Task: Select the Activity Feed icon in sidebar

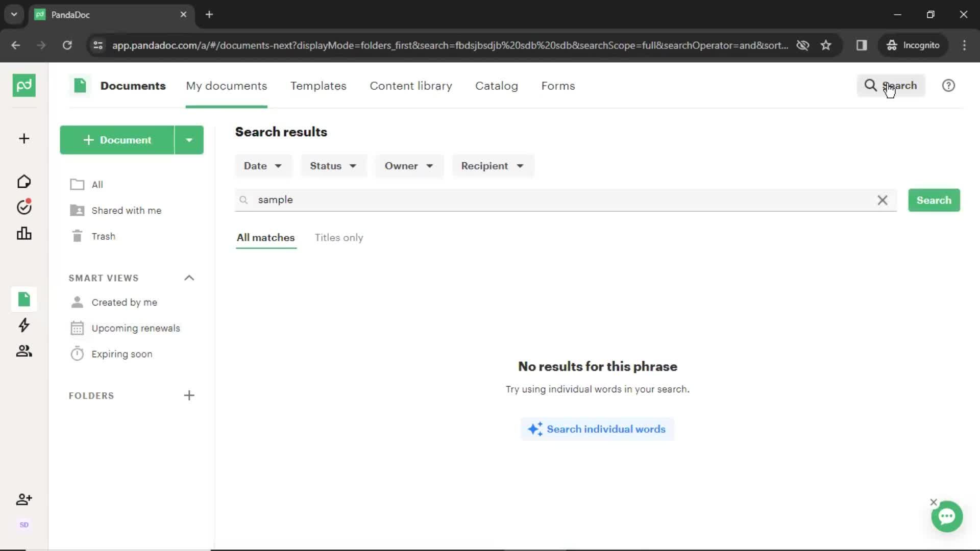Action: pos(23,325)
